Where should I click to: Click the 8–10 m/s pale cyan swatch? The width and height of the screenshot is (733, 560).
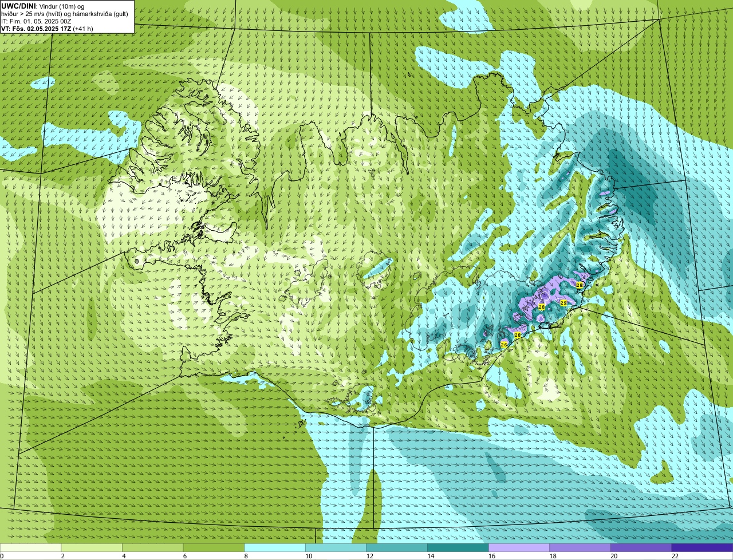(275, 547)
